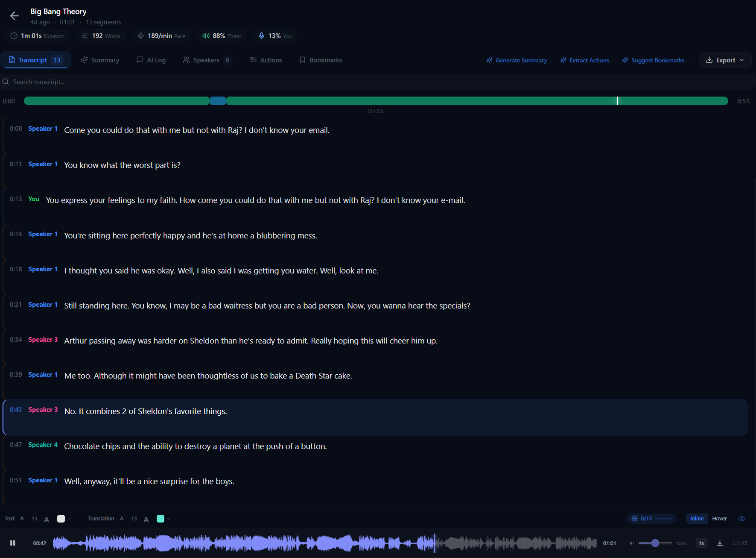Viewport: 756px width, 558px height.
Task: Click the microphone icon showing 13% You
Action: coord(262,36)
